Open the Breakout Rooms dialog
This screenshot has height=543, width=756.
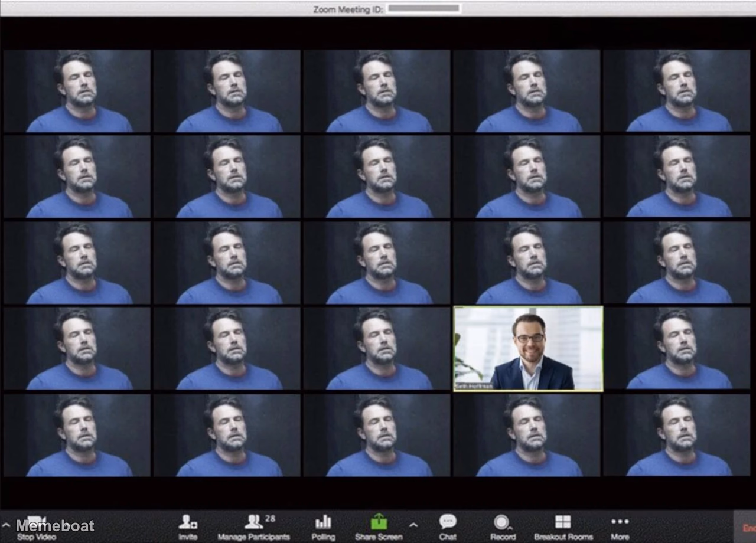[563, 527]
